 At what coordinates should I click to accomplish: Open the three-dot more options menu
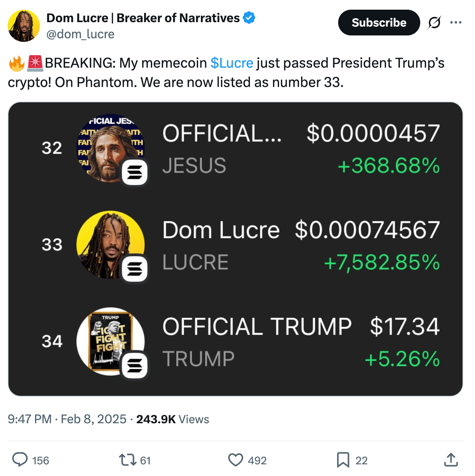456,23
